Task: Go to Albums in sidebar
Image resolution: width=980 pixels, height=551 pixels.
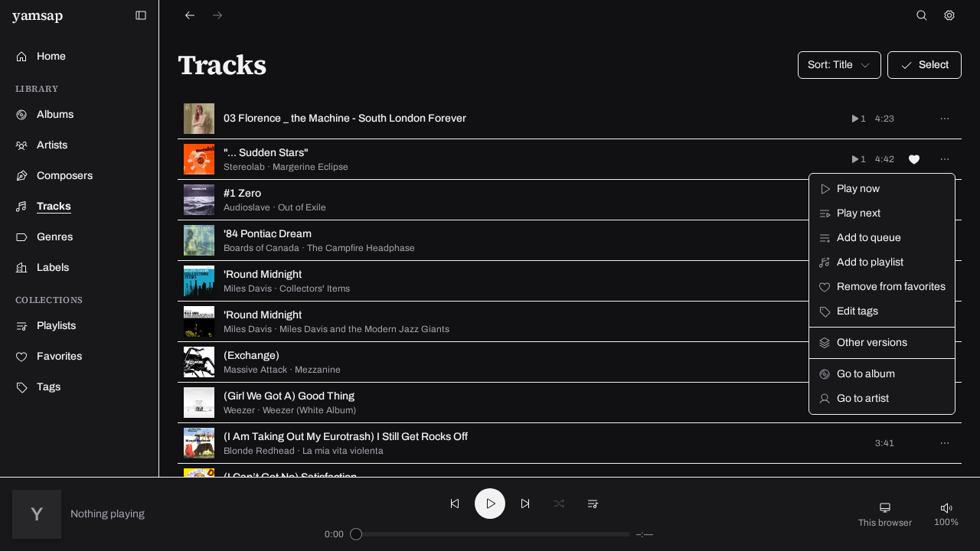Action: click(x=55, y=115)
